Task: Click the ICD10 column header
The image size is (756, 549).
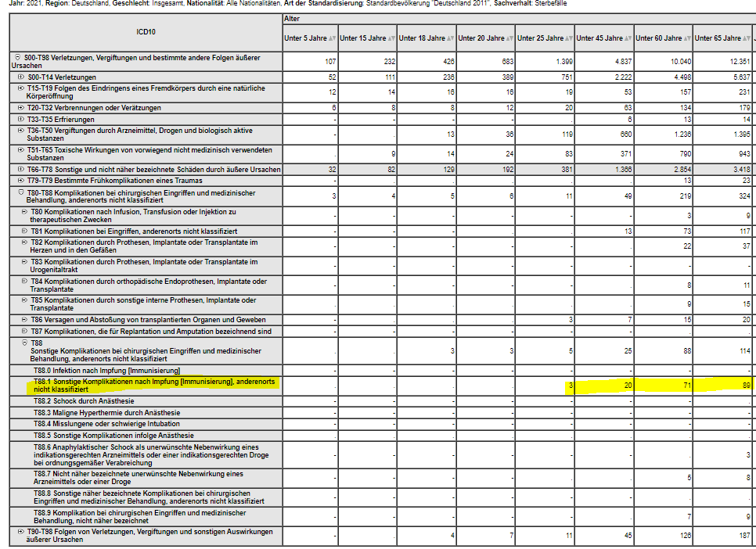Action: [x=146, y=31]
